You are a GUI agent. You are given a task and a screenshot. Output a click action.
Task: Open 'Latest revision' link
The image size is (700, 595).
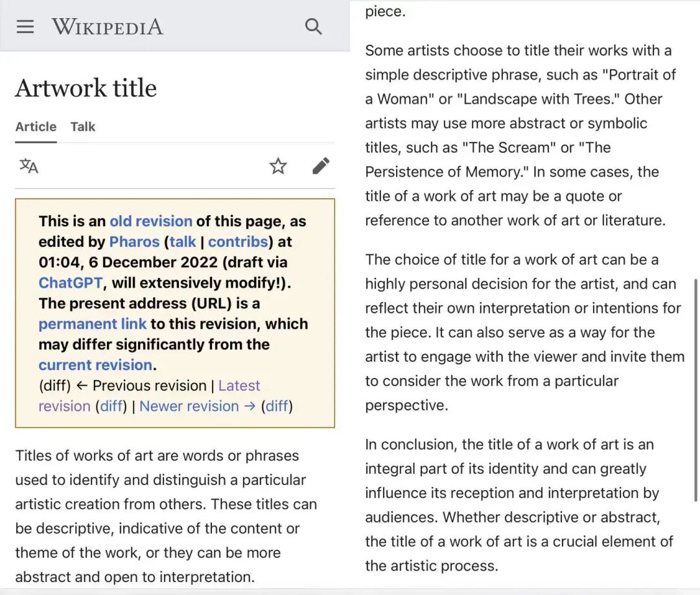click(239, 386)
